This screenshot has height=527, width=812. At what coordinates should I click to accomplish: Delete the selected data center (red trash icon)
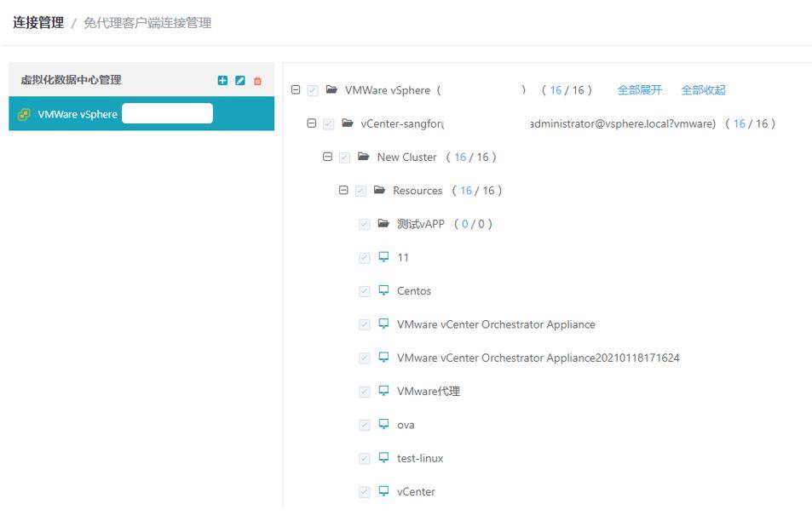pos(257,80)
